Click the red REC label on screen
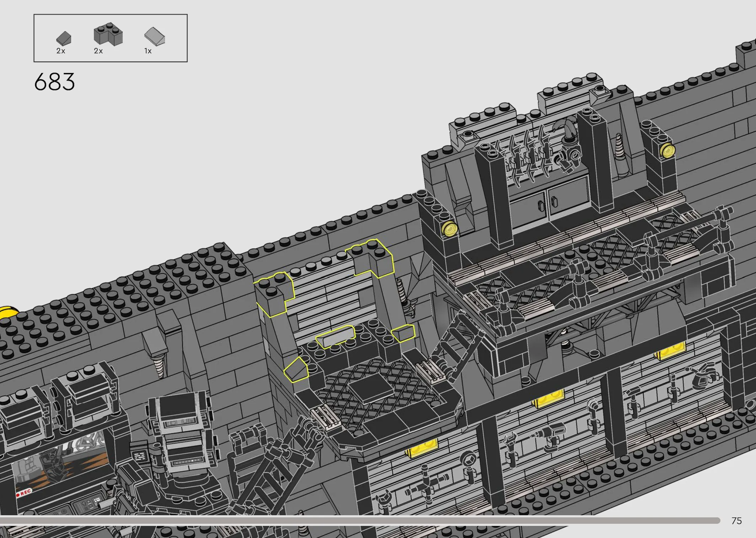 pyautogui.click(x=24, y=493)
